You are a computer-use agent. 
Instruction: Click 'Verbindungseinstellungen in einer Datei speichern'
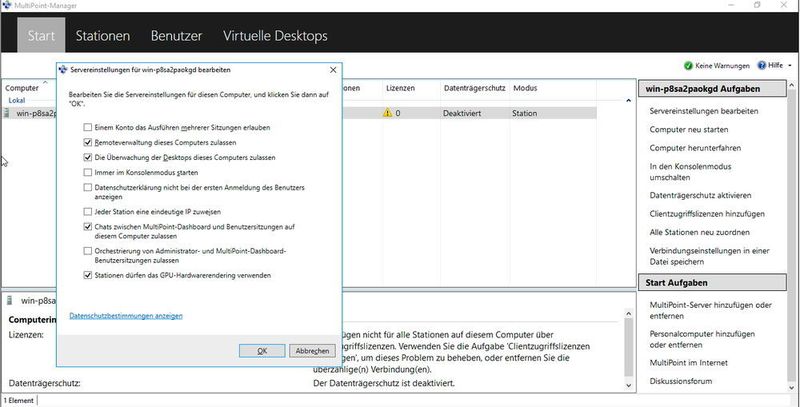coord(709,256)
